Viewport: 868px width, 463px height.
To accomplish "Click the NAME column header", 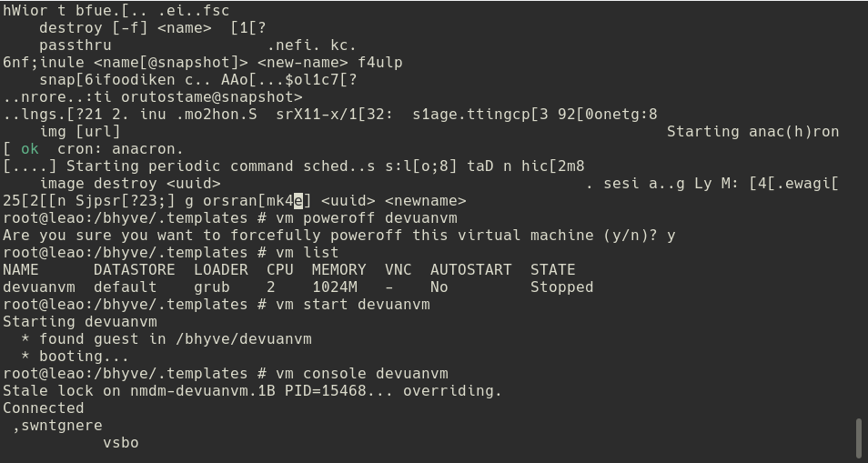I will pyautogui.click(x=21, y=269).
